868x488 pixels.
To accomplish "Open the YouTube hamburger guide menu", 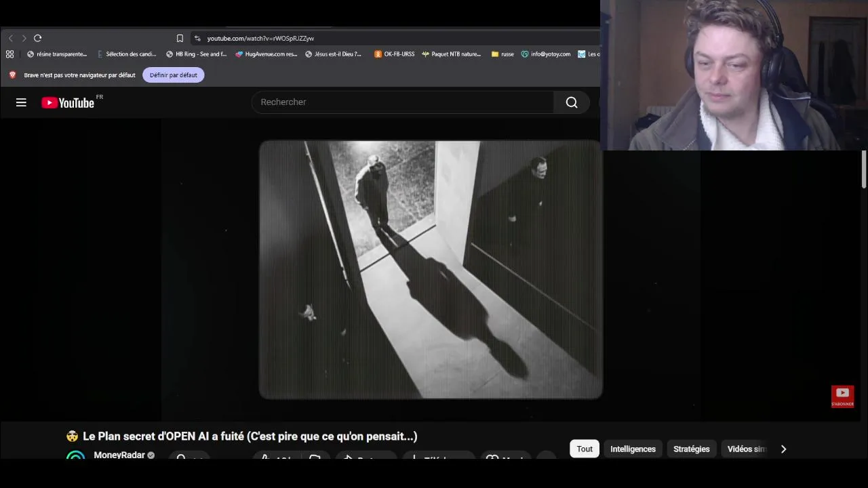I will (21, 102).
